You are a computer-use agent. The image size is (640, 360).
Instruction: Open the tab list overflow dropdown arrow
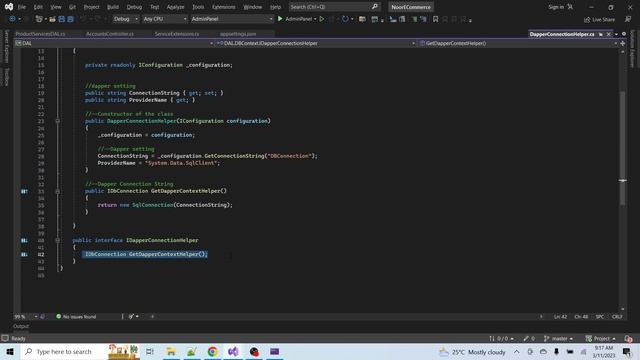click(x=616, y=34)
